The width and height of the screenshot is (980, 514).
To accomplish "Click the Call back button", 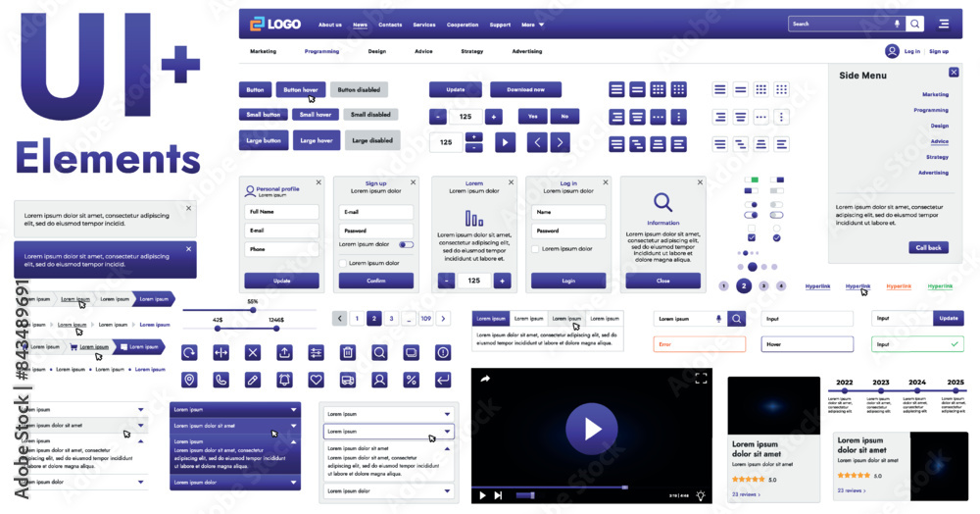I will [928, 247].
